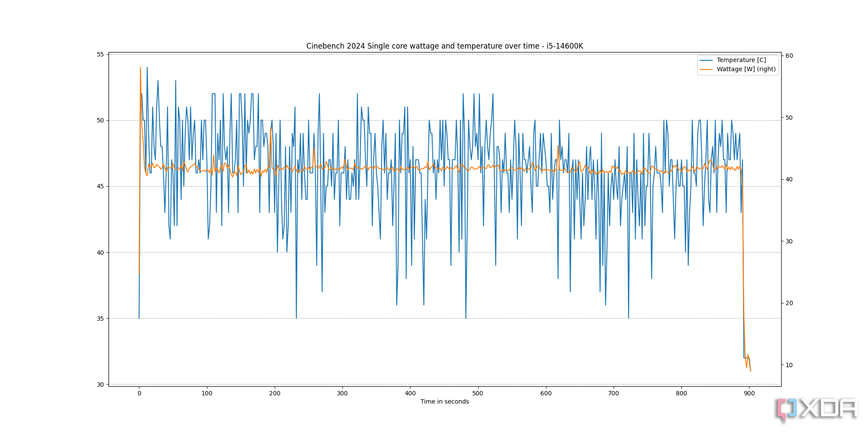Click the 'Wattage [W] (right)' legend label
Viewport: 868px width, 434px height.
(746, 69)
